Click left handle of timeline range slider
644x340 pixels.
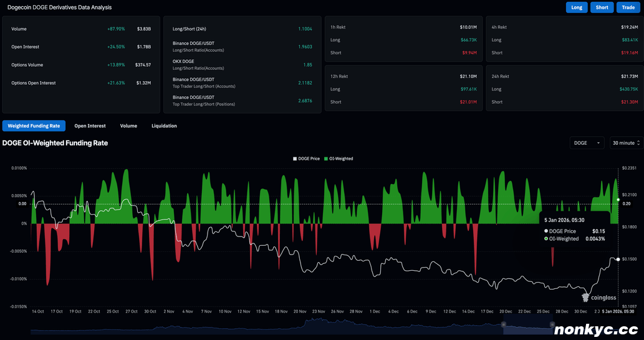click(x=504, y=324)
